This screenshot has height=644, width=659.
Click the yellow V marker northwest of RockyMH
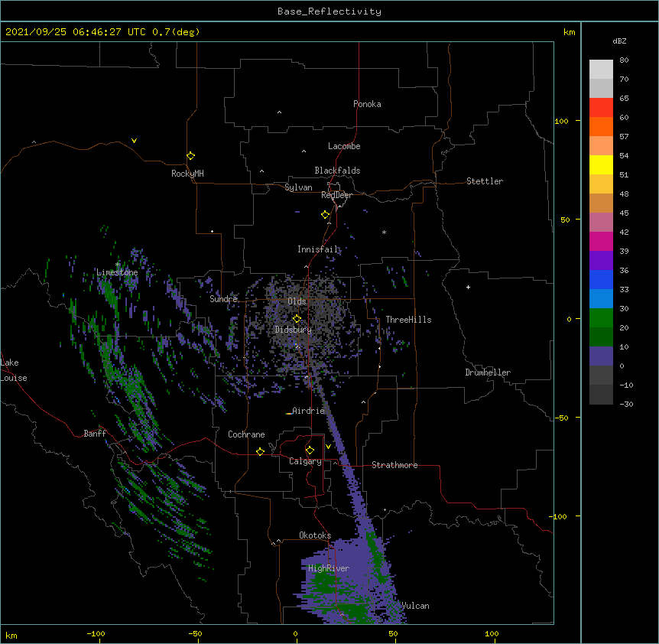(x=134, y=141)
